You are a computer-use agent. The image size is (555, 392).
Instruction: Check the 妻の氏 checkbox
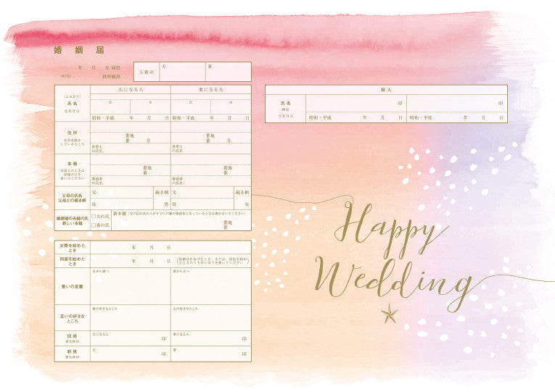94,225
